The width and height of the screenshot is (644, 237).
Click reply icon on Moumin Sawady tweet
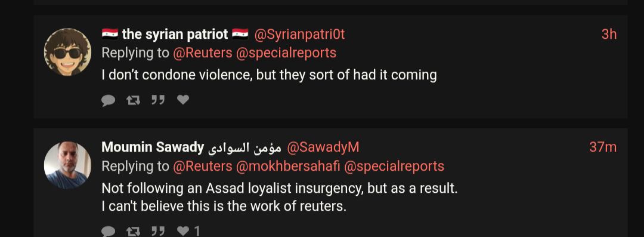pos(109,231)
